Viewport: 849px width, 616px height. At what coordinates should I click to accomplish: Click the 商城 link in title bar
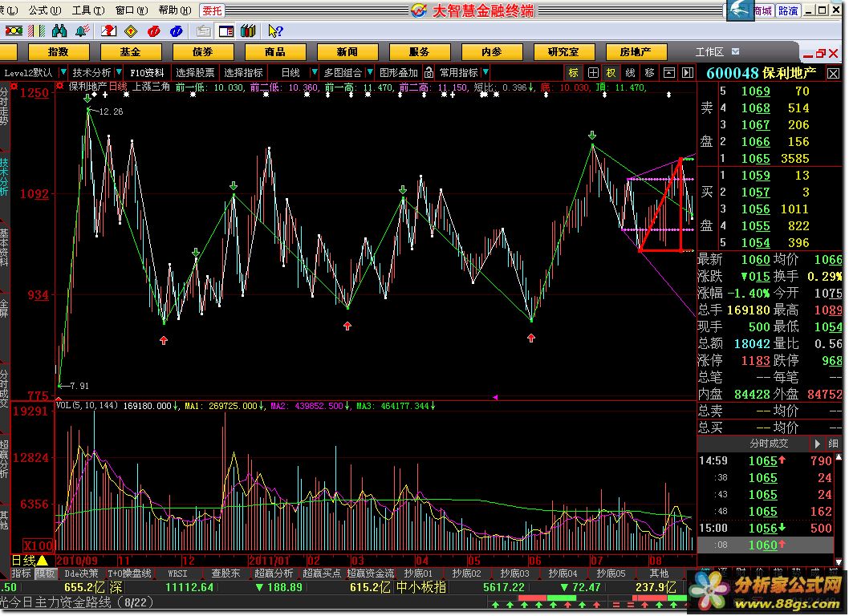(x=763, y=10)
